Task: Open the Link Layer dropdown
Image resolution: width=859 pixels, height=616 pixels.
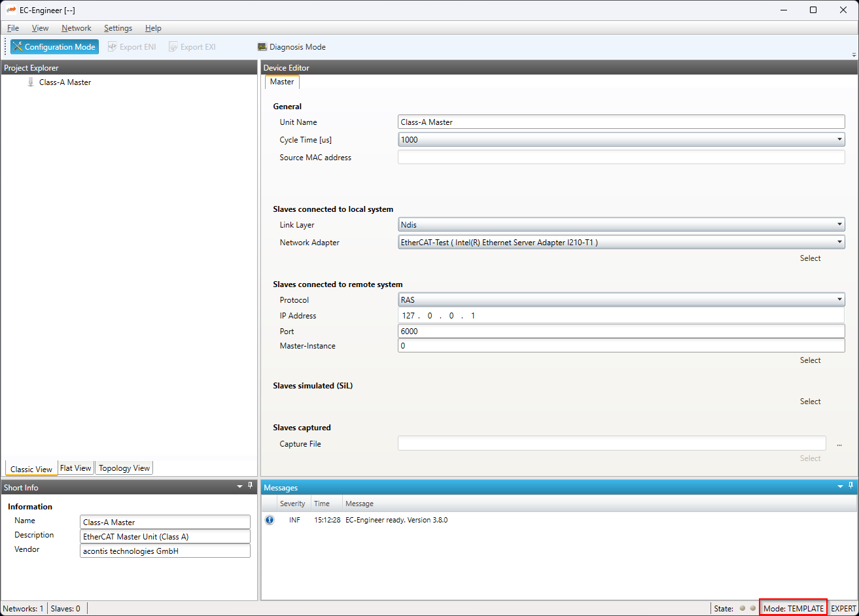Action: pyautogui.click(x=839, y=225)
